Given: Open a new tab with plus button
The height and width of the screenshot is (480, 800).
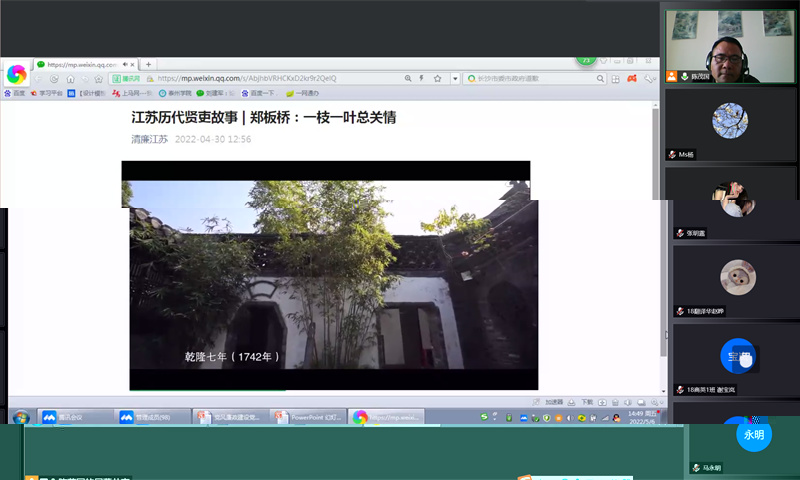Looking at the screenshot, I should pos(148,64).
